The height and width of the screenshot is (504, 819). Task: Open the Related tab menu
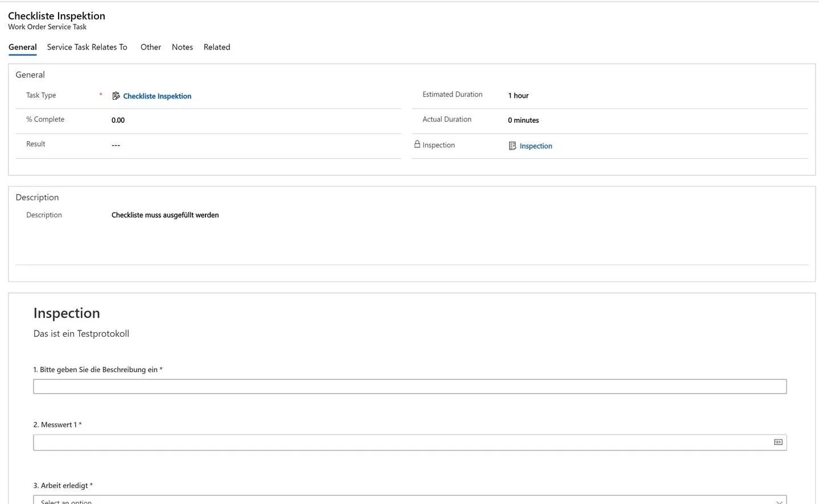pos(217,47)
